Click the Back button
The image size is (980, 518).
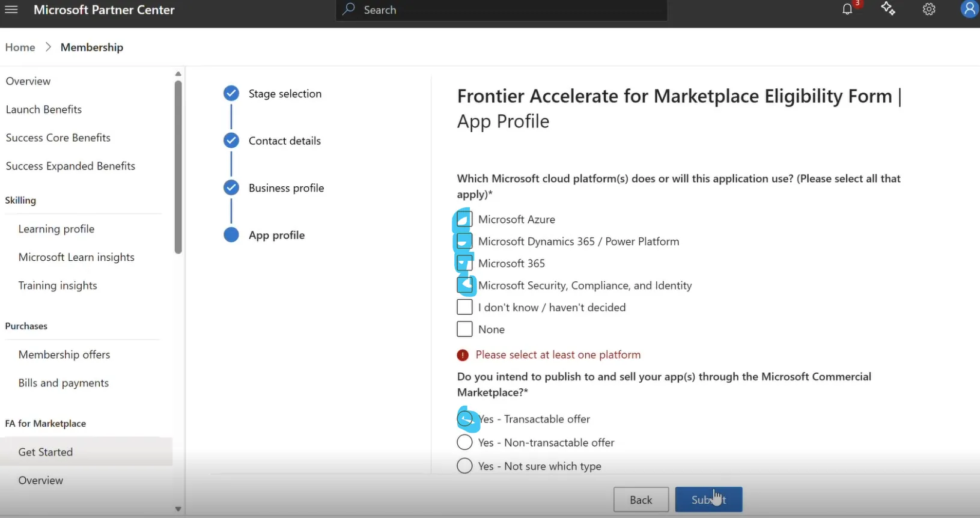[641, 499]
